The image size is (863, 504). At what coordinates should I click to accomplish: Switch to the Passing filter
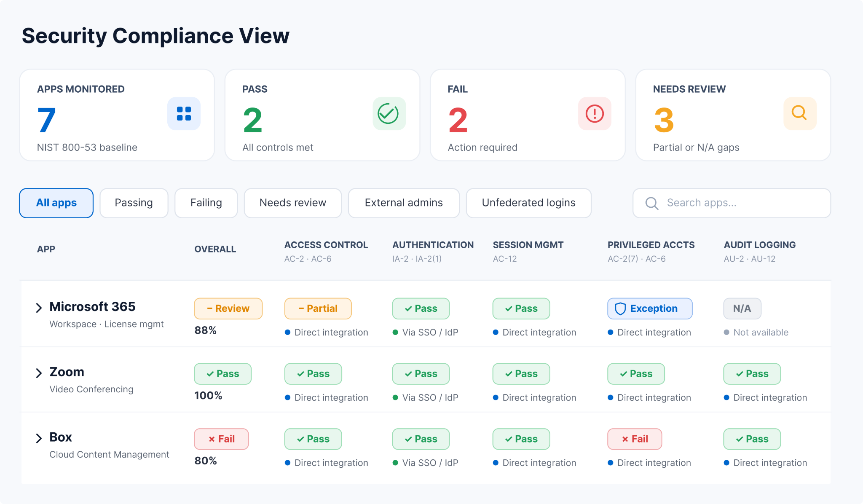134,203
